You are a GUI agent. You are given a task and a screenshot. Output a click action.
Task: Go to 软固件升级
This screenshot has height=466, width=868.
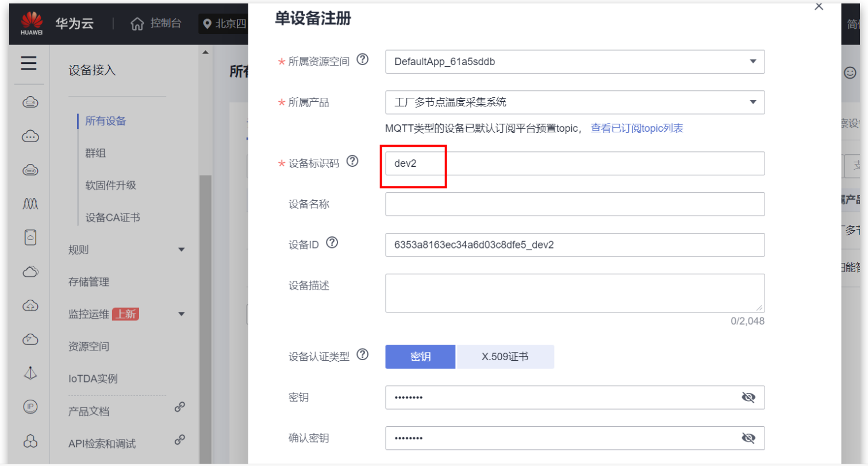pos(110,185)
